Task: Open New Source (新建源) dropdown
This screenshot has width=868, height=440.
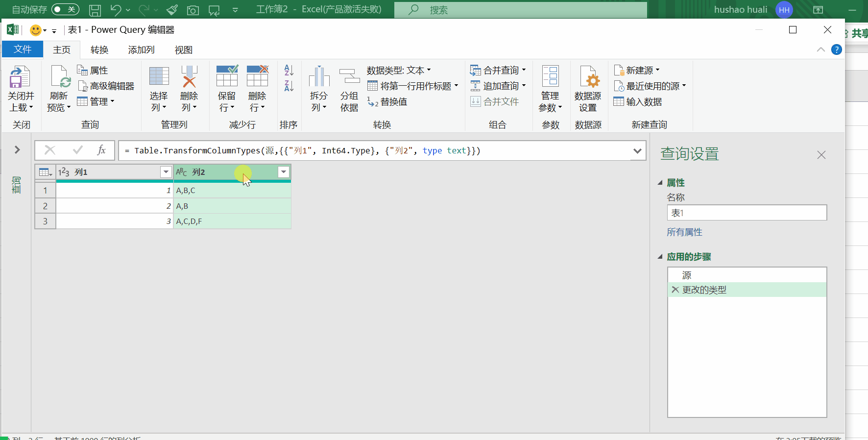Action: [x=637, y=71]
